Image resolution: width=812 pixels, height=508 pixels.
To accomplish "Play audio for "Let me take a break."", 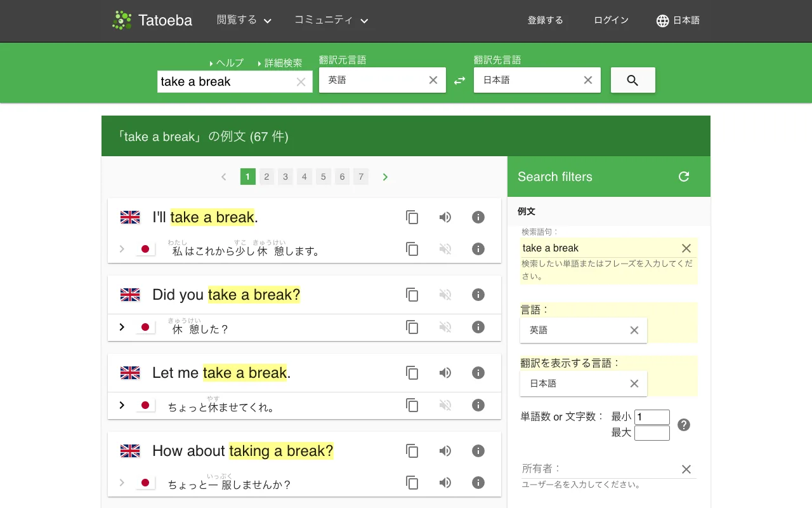I will (445, 373).
